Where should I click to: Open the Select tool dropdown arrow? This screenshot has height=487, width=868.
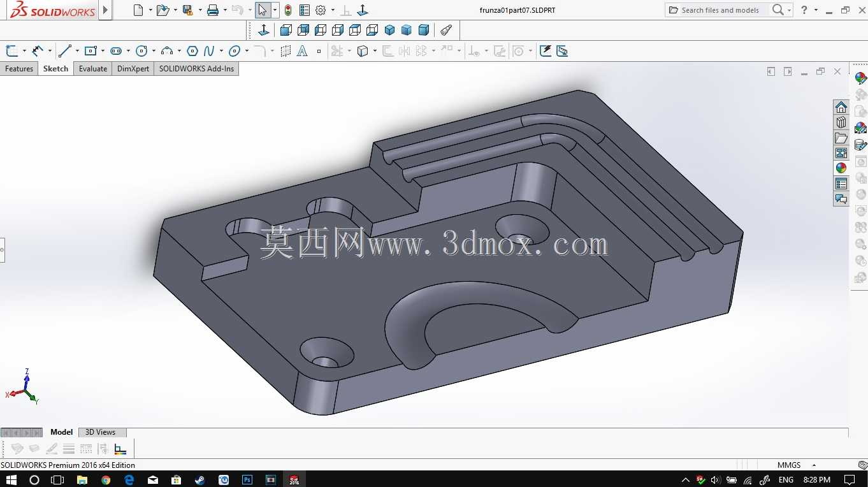tap(275, 10)
